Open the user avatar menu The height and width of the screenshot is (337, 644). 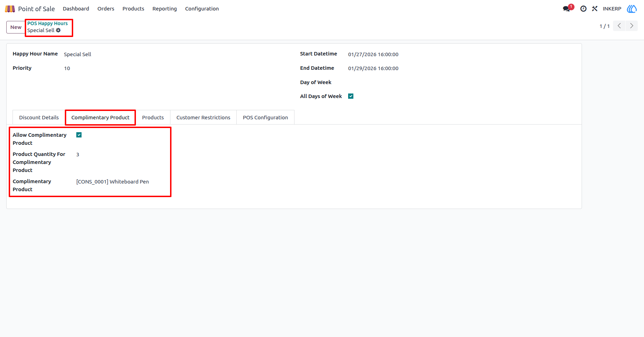click(632, 9)
